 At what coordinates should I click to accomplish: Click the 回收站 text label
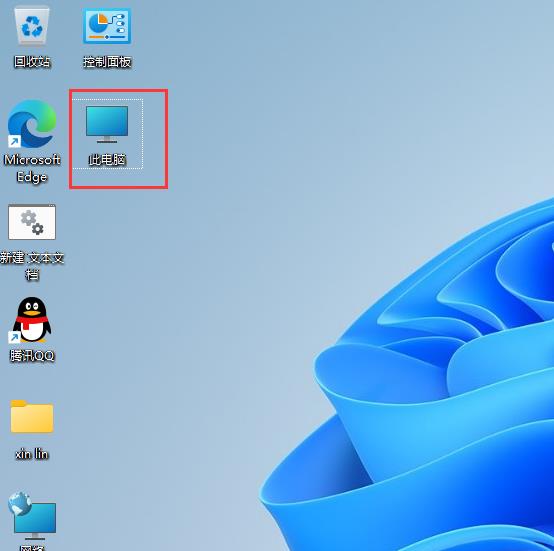tap(32, 62)
